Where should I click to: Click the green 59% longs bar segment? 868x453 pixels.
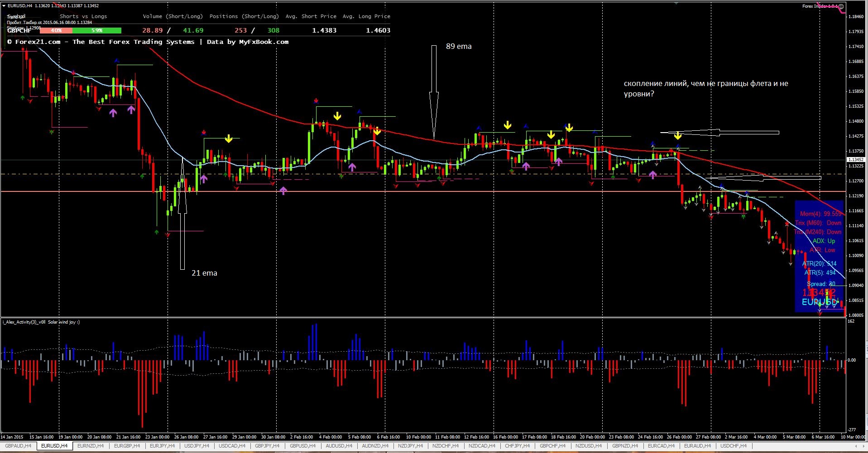(97, 30)
